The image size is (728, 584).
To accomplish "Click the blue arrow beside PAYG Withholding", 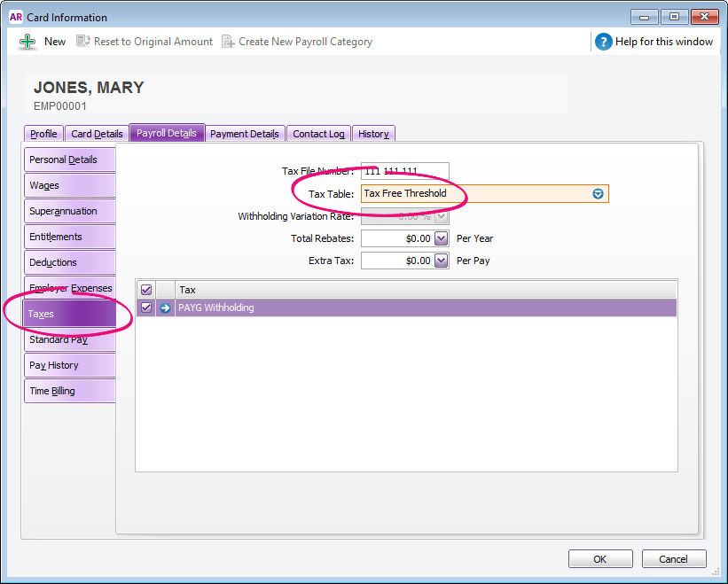I will [x=165, y=308].
